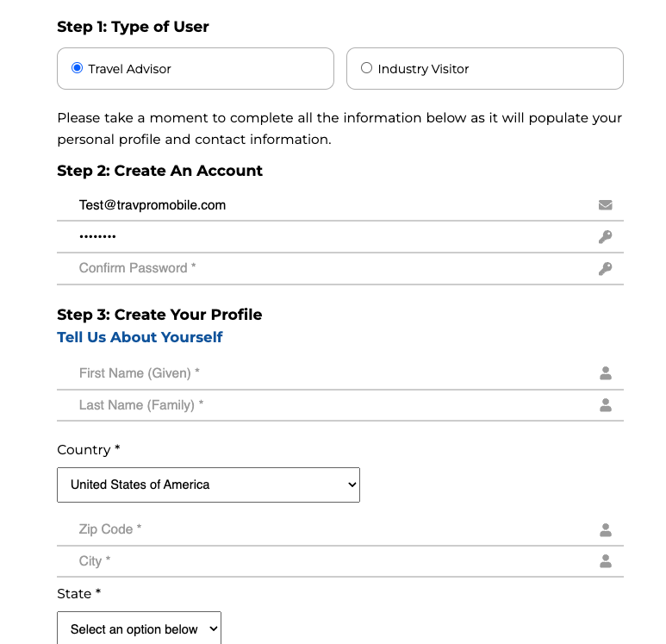Click the key icon in password field
Viewport: 666px width, 644px height.
(x=605, y=237)
